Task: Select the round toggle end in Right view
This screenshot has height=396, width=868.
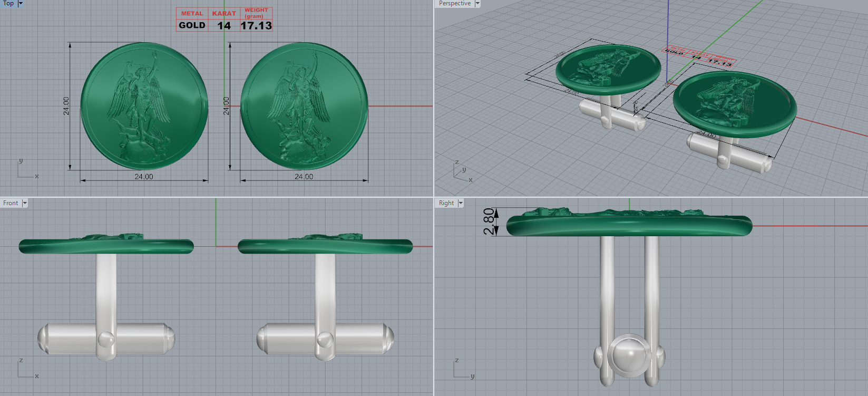Action: [629, 355]
